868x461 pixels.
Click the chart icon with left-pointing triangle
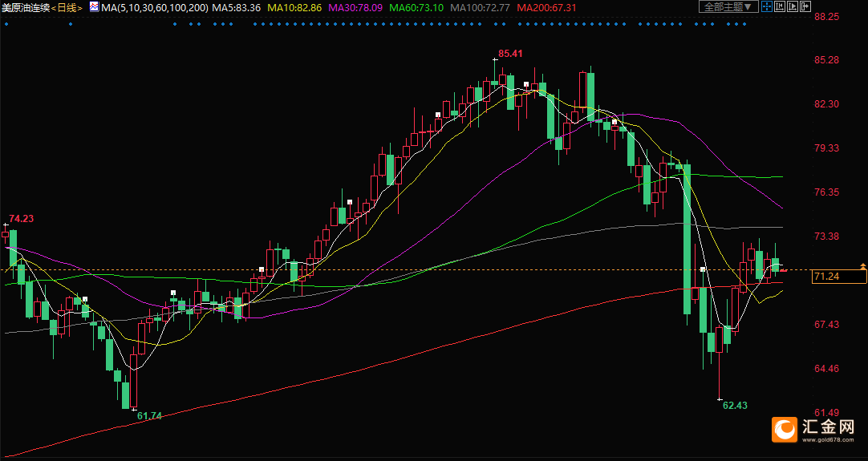[780, 6]
